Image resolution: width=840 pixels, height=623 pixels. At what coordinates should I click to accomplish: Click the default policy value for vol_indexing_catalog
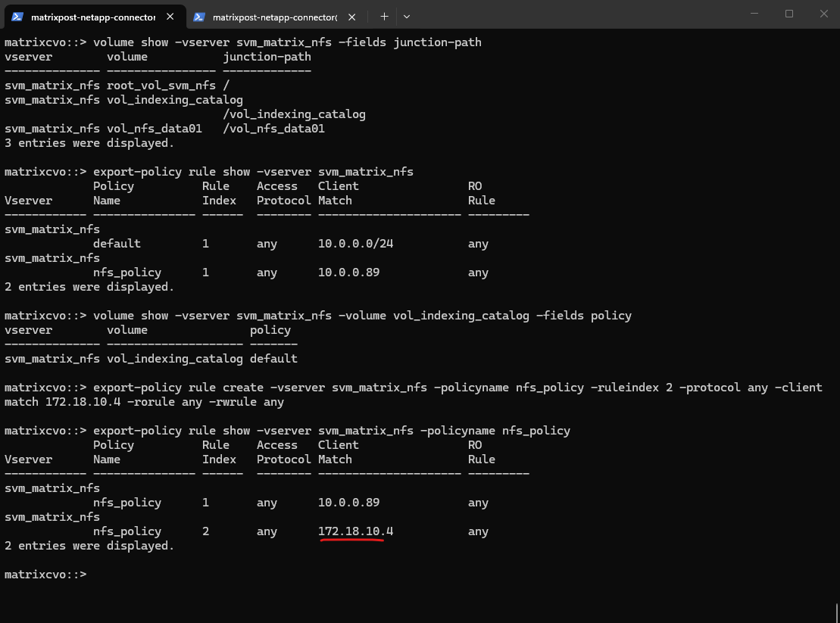coord(273,359)
